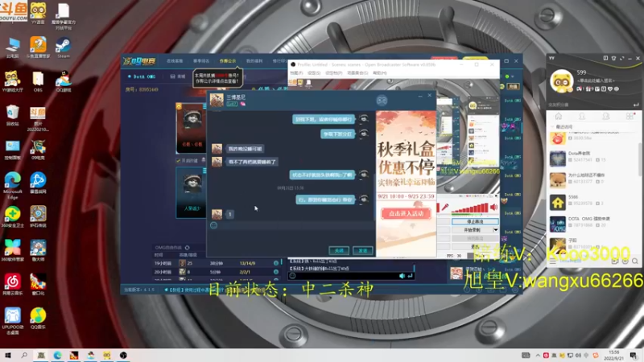The image size is (644, 362).
Task: Open the Recycle Bin desktop icon
Action: pos(13,115)
